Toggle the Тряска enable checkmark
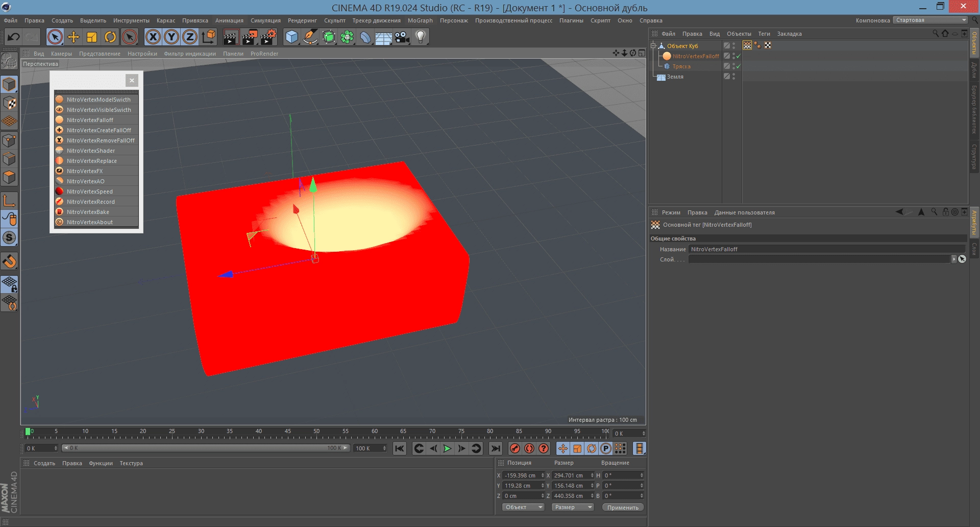980x527 pixels. 738,66
